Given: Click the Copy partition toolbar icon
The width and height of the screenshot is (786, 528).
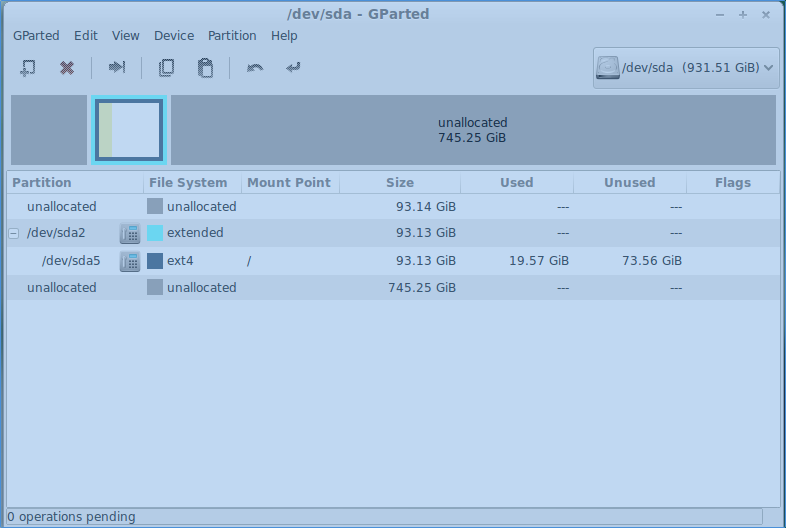Looking at the screenshot, I should 166,67.
